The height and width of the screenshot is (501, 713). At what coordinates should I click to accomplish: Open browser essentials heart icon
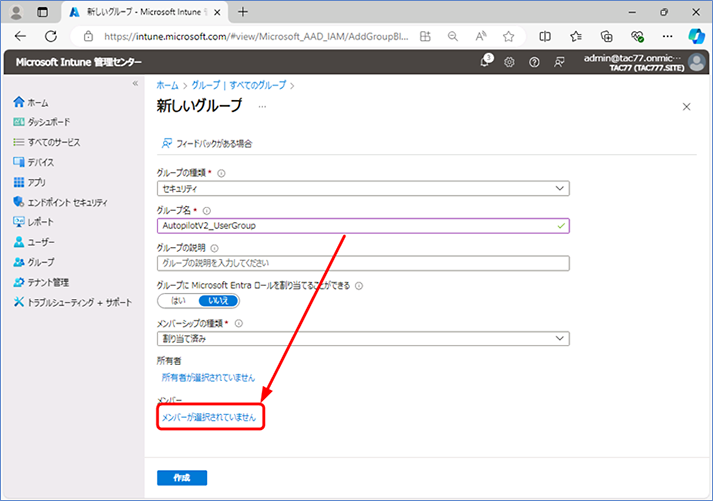(637, 36)
